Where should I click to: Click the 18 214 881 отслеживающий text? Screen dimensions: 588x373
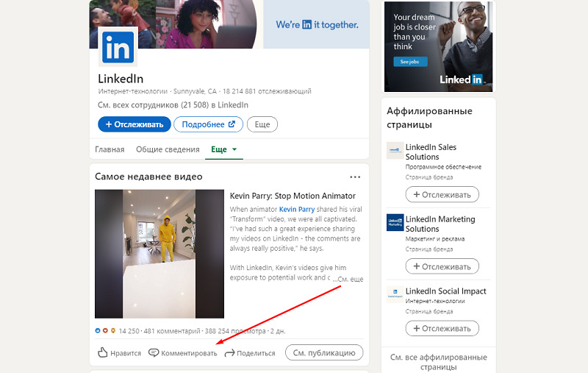[267, 91]
